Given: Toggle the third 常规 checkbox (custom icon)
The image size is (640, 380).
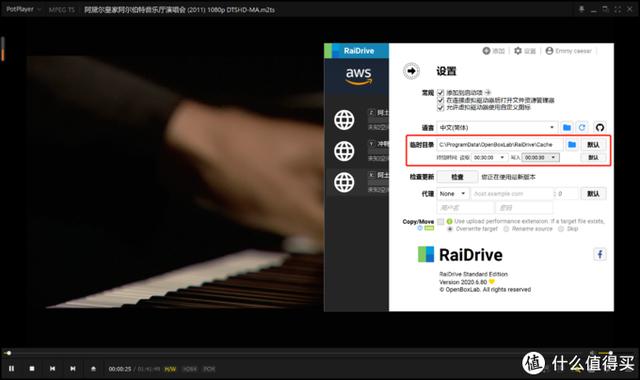Looking at the screenshot, I should pyautogui.click(x=440, y=107).
